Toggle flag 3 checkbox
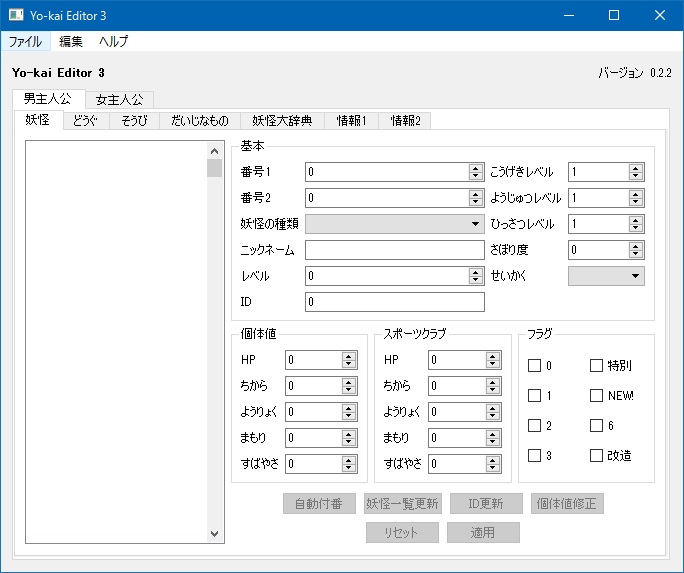684x573 pixels. 534,456
